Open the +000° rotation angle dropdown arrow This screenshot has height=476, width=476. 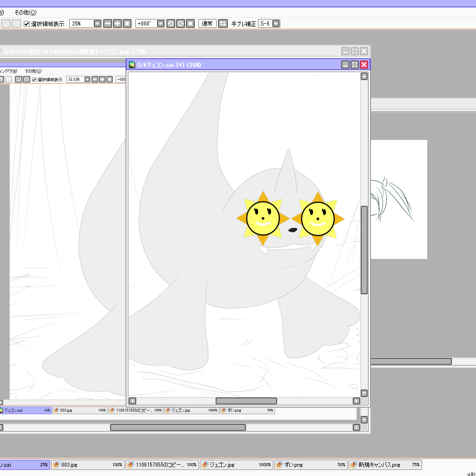(x=161, y=24)
